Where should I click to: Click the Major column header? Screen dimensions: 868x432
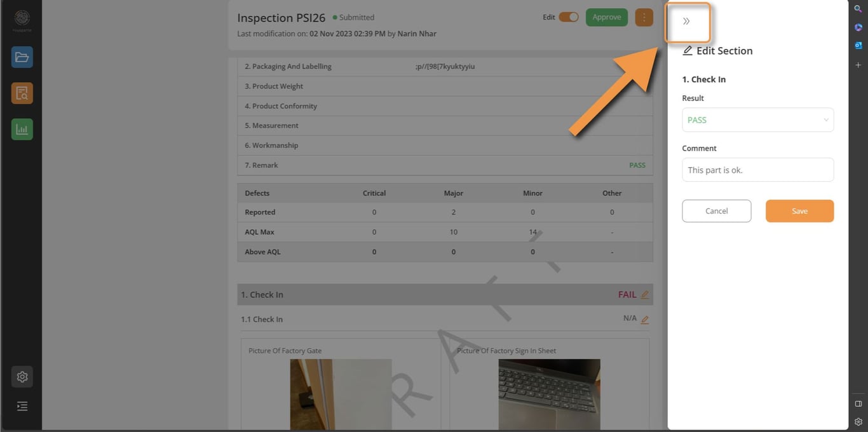pyautogui.click(x=453, y=193)
